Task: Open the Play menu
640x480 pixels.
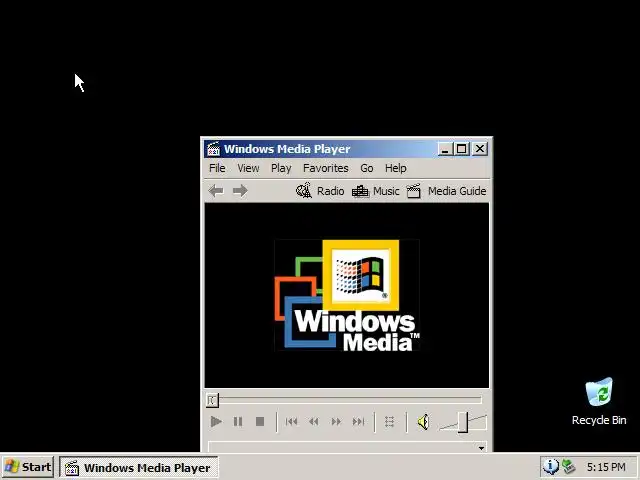Action: (x=281, y=168)
